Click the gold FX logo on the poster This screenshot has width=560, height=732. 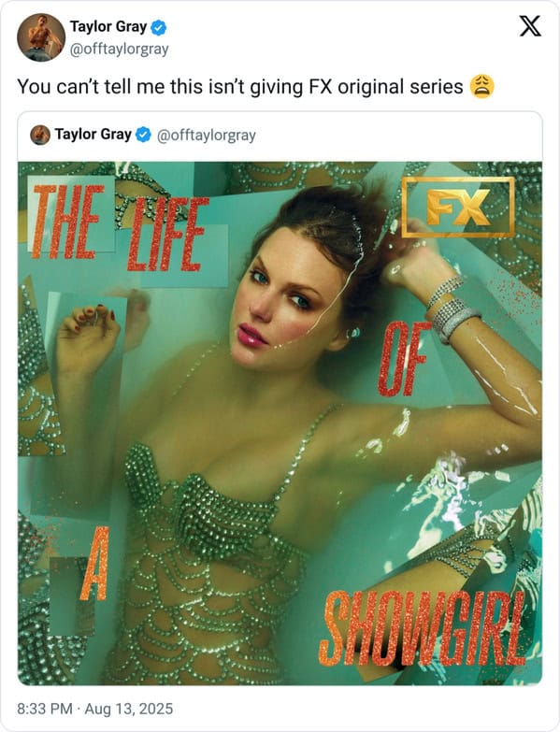(x=458, y=208)
